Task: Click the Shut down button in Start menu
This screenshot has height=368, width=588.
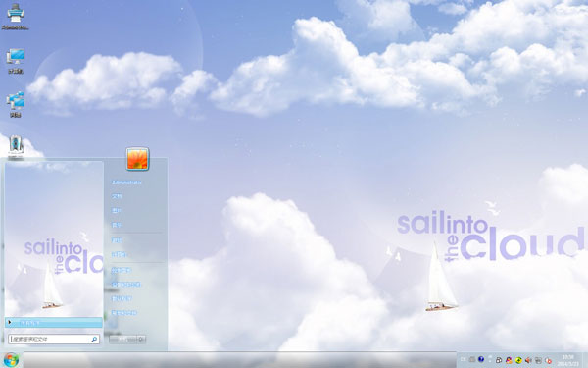Action: click(x=123, y=340)
